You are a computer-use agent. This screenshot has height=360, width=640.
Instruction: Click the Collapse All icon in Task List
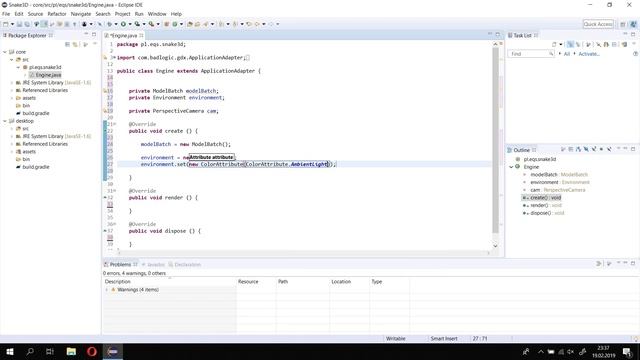point(614,44)
